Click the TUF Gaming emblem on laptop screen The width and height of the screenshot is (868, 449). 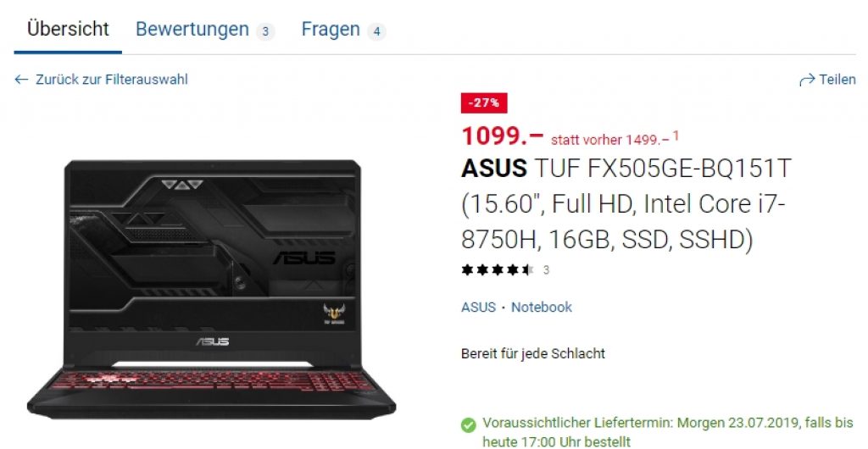coord(334,314)
